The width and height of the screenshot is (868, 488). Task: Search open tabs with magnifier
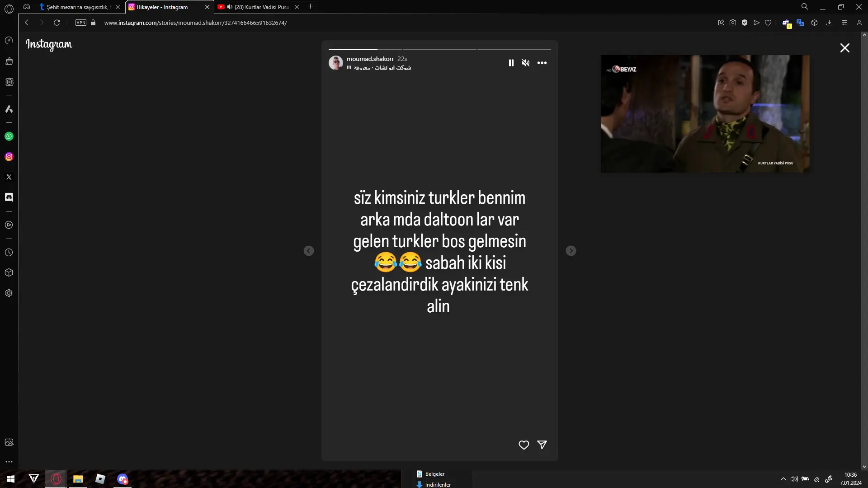(x=805, y=7)
